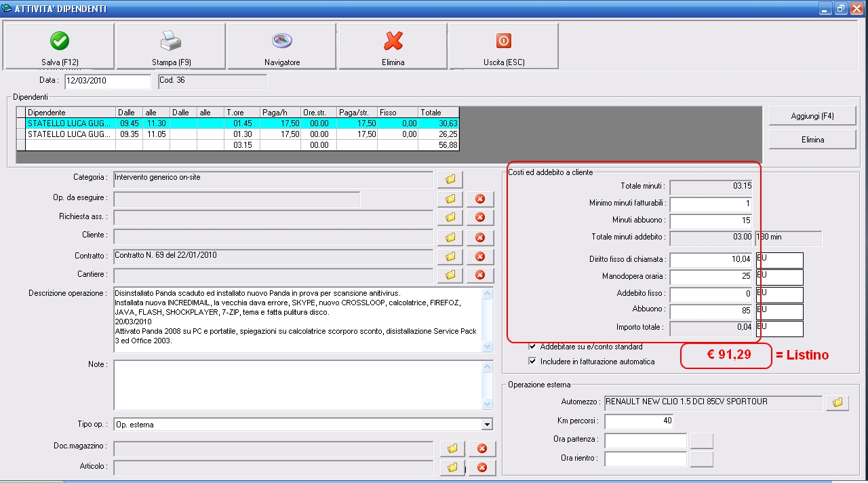This screenshot has width=868, height=483.
Task: Clear the Contratto field with red X
Action: pyautogui.click(x=480, y=257)
